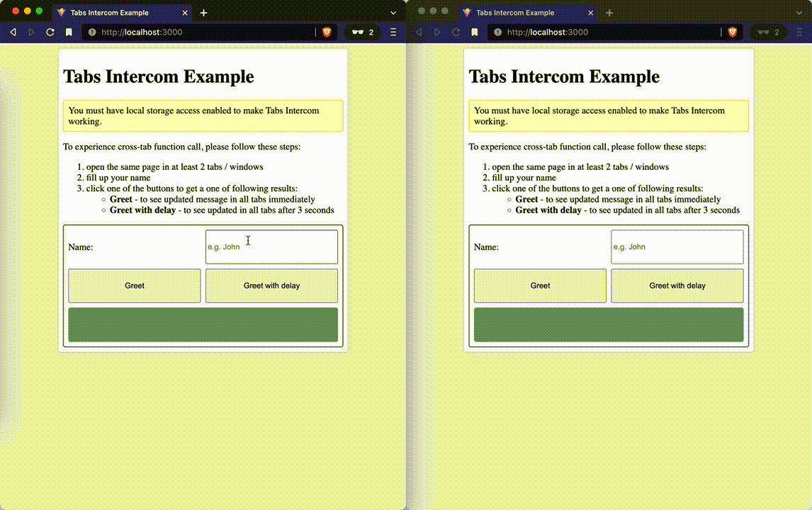Click the left window's green zoom button
The width and height of the screenshot is (812, 510).
coord(39,11)
